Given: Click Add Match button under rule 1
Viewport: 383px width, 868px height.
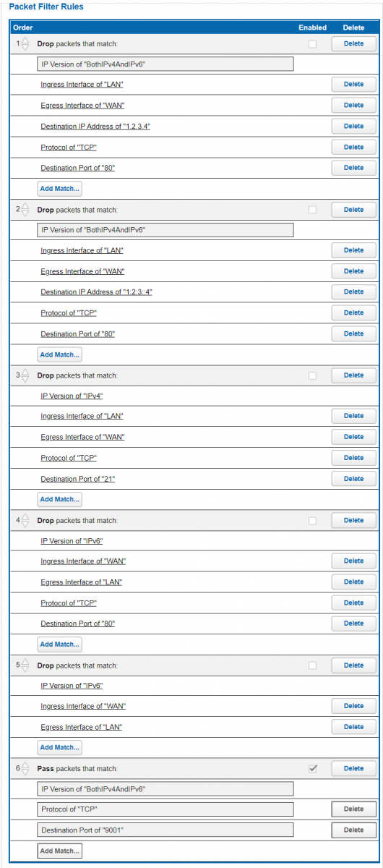Looking at the screenshot, I should coord(59,189).
